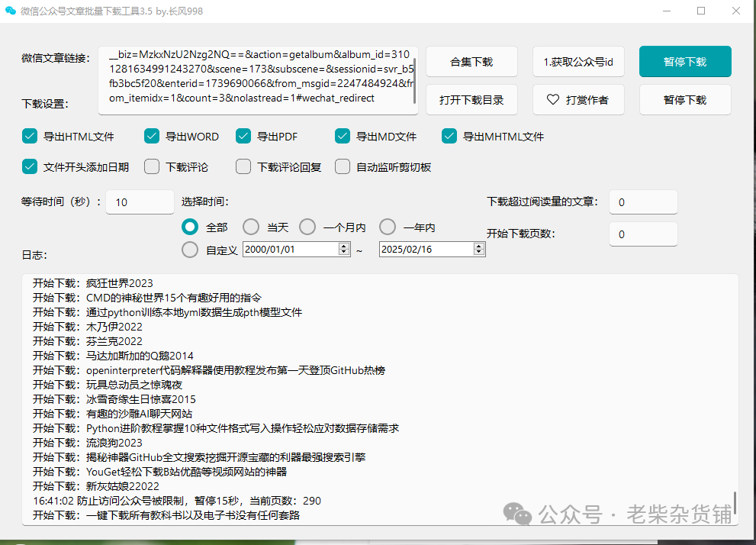The image size is (756, 545).
Task: Click log line CMD的神秘世界15个有趣好用的指令
Action: 147,298
